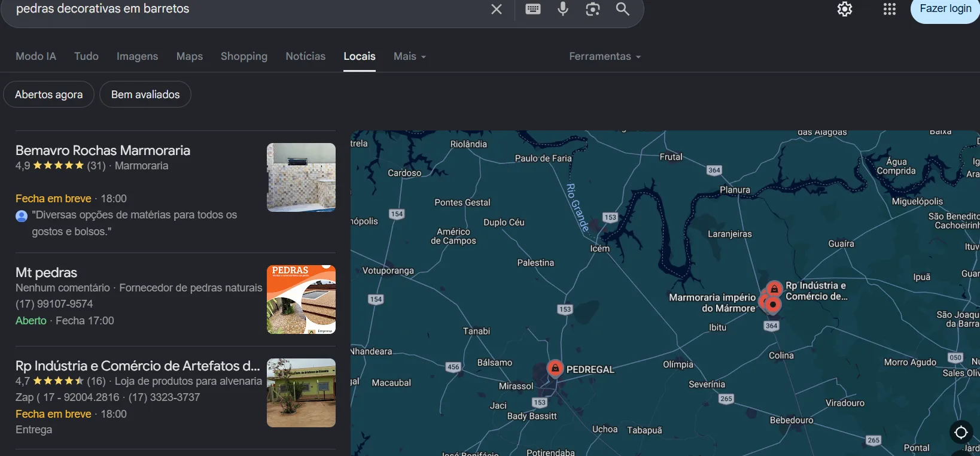Expand the Mais dropdown menu

pos(410,56)
